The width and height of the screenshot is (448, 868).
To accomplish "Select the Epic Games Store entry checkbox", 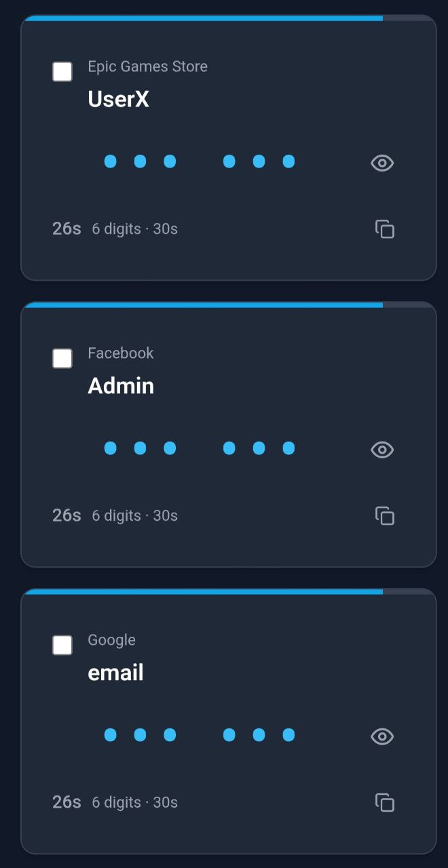I will [62, 71].
